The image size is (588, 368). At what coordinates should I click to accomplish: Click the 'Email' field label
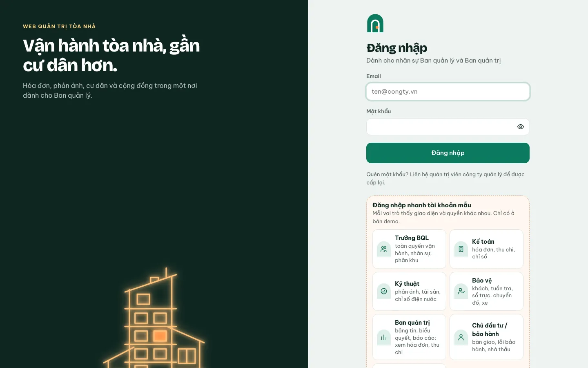coord(374,76)
